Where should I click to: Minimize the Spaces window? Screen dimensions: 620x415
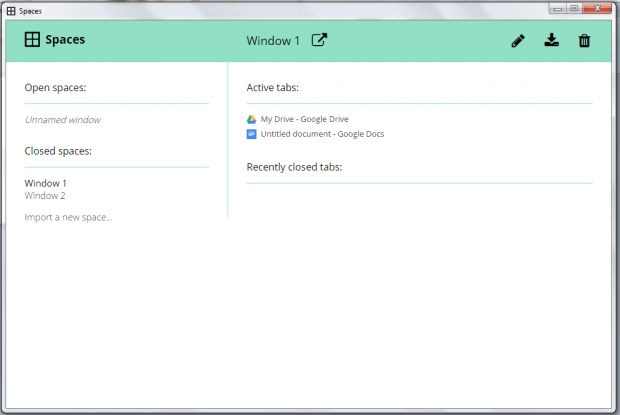coord(558,9)
